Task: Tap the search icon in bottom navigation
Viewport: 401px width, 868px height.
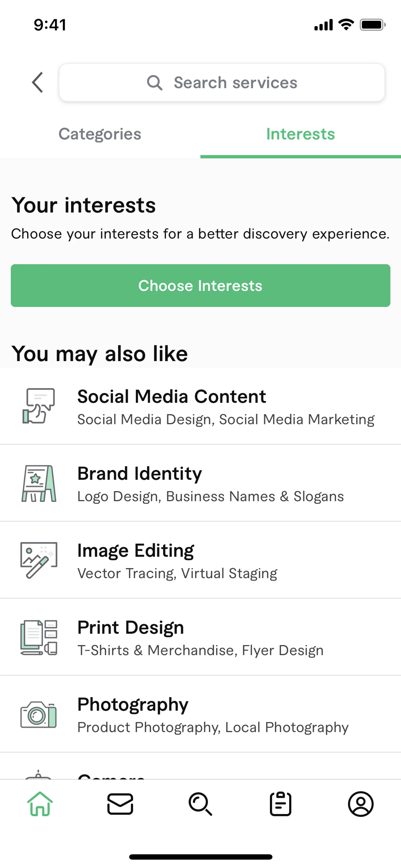Action: (200, 804)
